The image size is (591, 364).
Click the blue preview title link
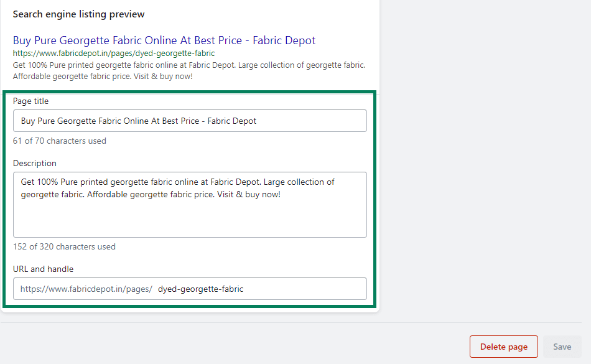pyautogui.click(x=164, y=40)
